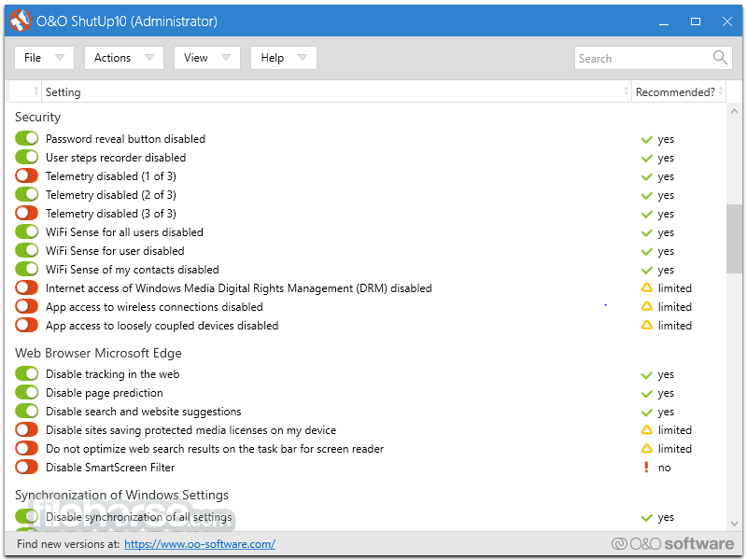The height and width of the screenshot is (560, 747).
Task: Open the File dropdown arrow
Action: [60, 58]
